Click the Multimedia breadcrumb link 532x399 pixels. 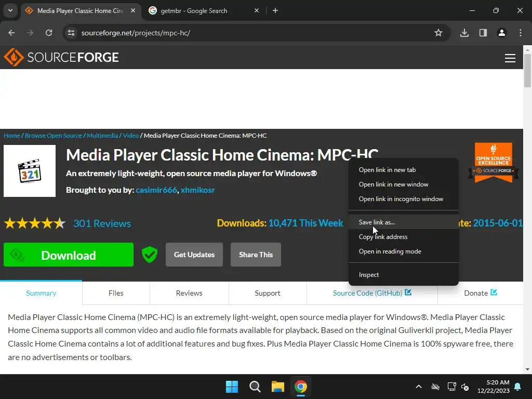102,136
